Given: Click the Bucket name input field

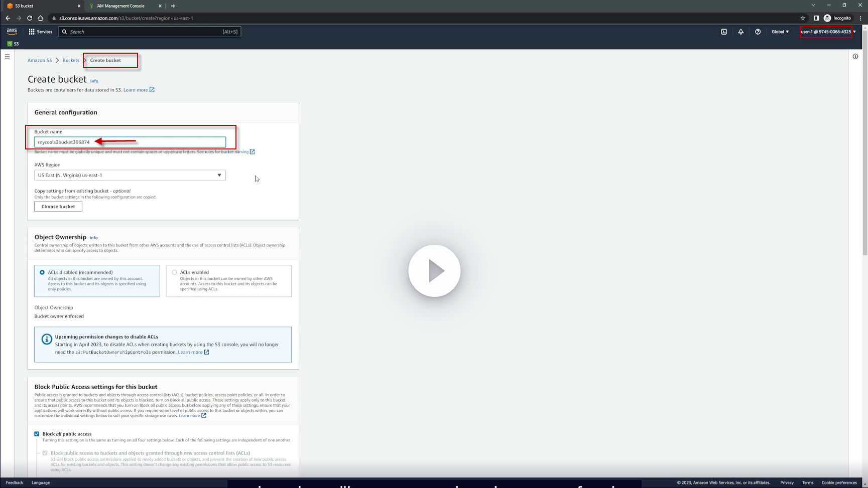Looking at the screenshot, I should pyautogui.click(x=130, y=142).
